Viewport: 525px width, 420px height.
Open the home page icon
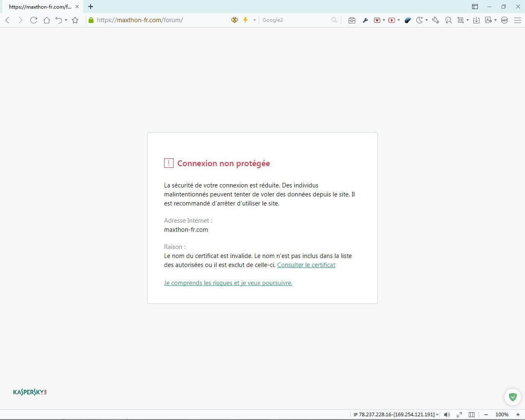tap(47, 20)
